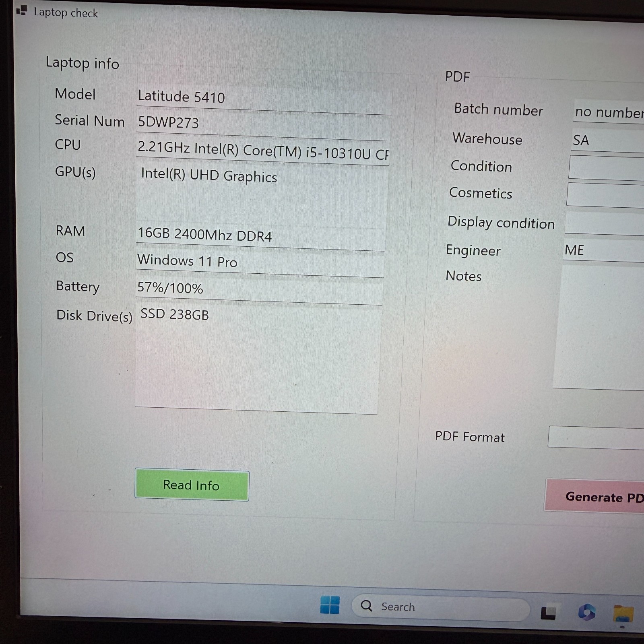Click the OS field Windows 11 Pro
This screenshot has width=644, height=644.
point(260,263)
